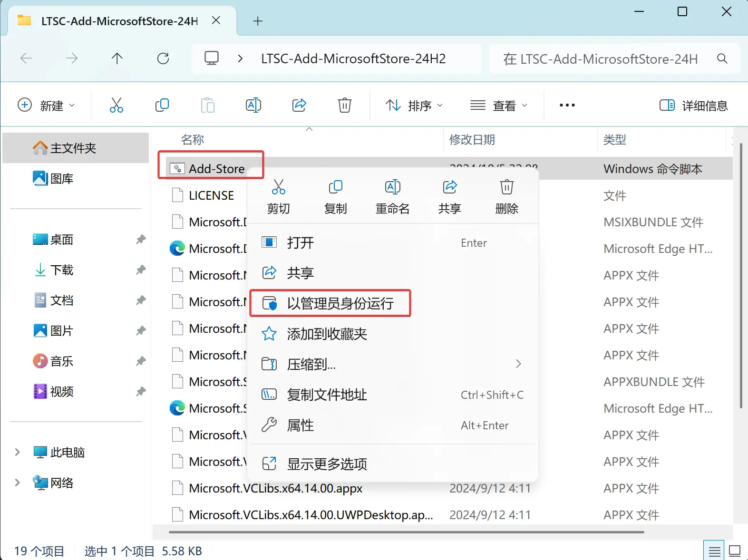This screenshot has height=560, width=748.
Task: Click the vertical scrollbar of the file list
Action: coord(741,276)
